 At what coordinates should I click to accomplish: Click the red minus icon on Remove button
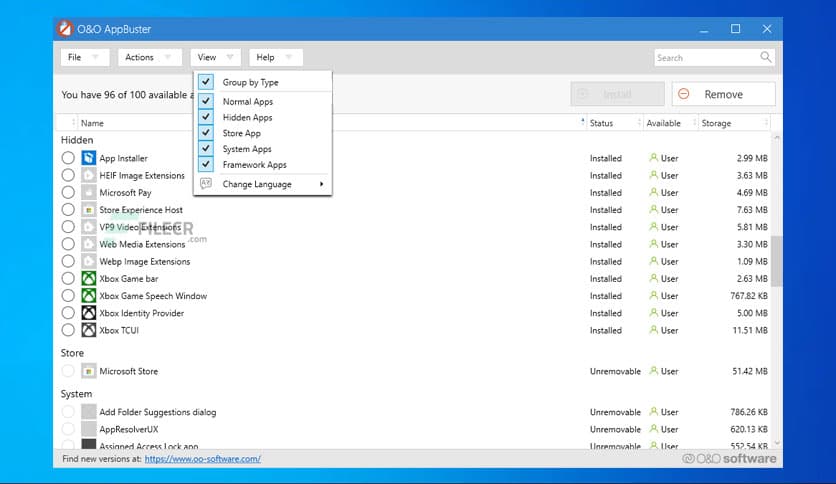[x=684, y=94]
